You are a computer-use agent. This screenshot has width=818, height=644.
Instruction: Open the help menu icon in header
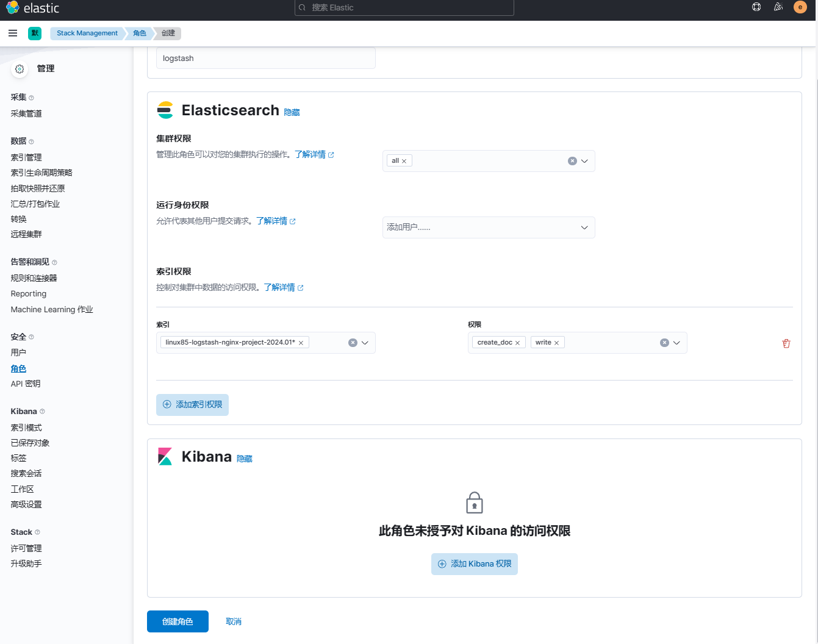pyautogui.click(x=756, y=7)
